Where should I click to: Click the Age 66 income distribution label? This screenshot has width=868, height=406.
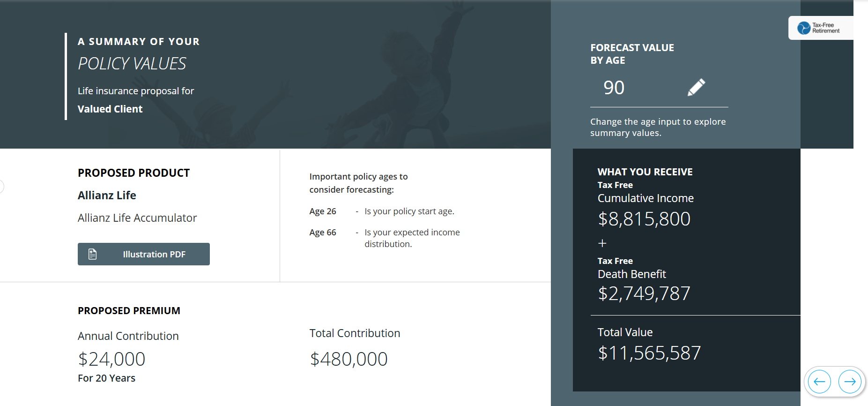(323, 233)
